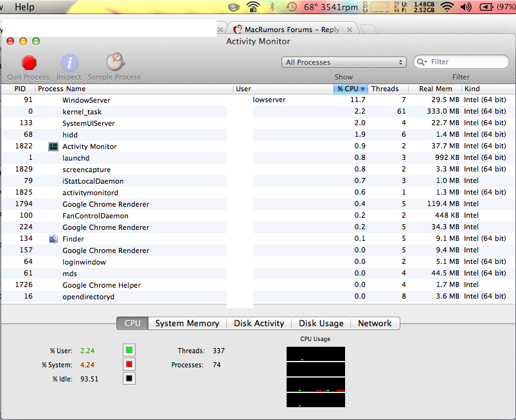Select the screencapture process row

coord(258,170)
